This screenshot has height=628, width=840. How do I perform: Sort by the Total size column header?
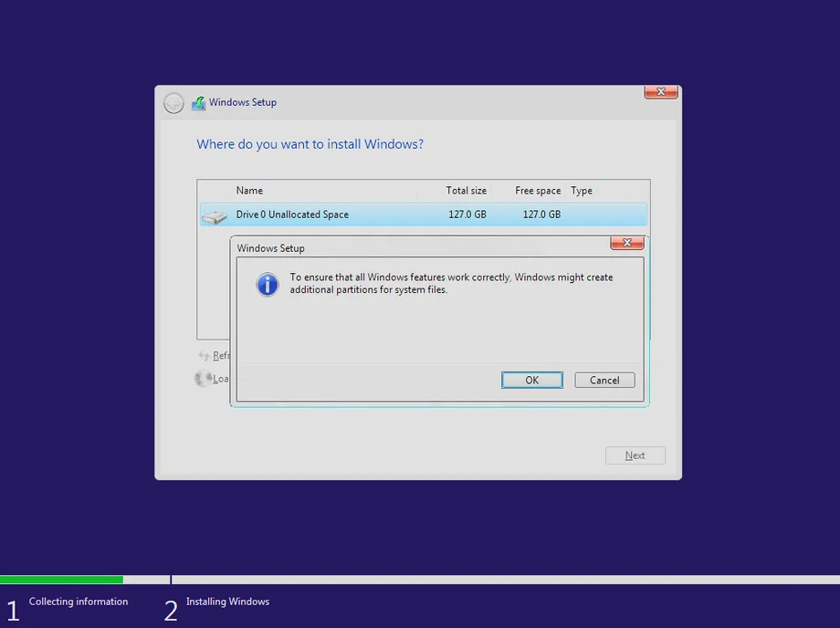coord(466,191)
